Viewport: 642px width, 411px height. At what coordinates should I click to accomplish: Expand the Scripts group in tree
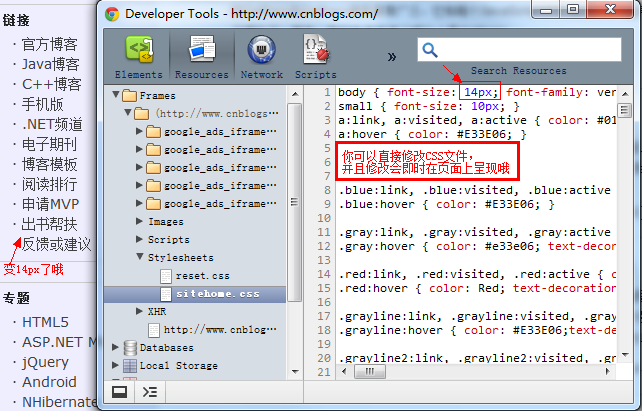coord(139,239)
